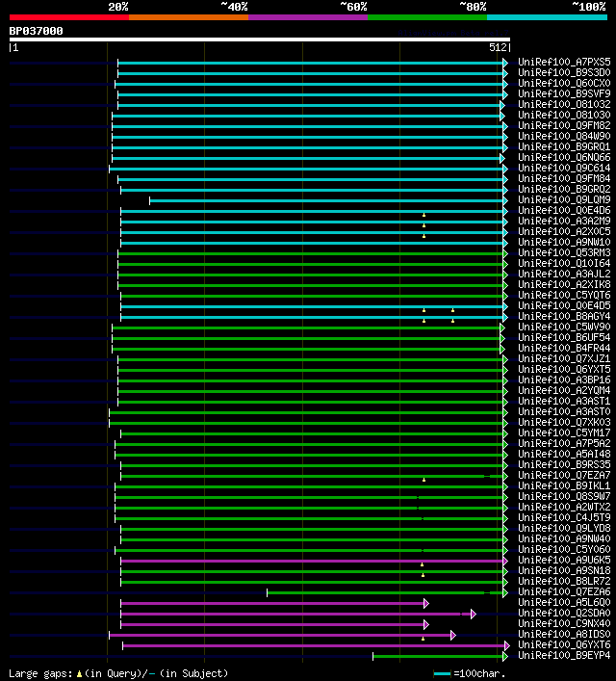
Task: Click the UniRef100_C5YQT6 label
Action: [x=564, y=295]
